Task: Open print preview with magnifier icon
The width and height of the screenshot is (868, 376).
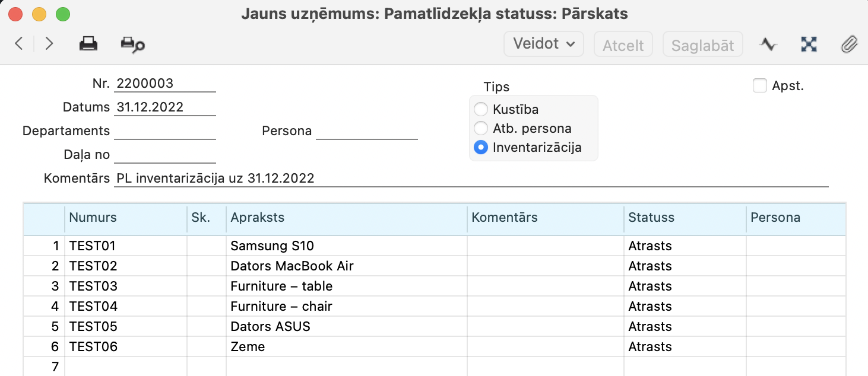Action: pyautogui.click(x=132, y=44)
